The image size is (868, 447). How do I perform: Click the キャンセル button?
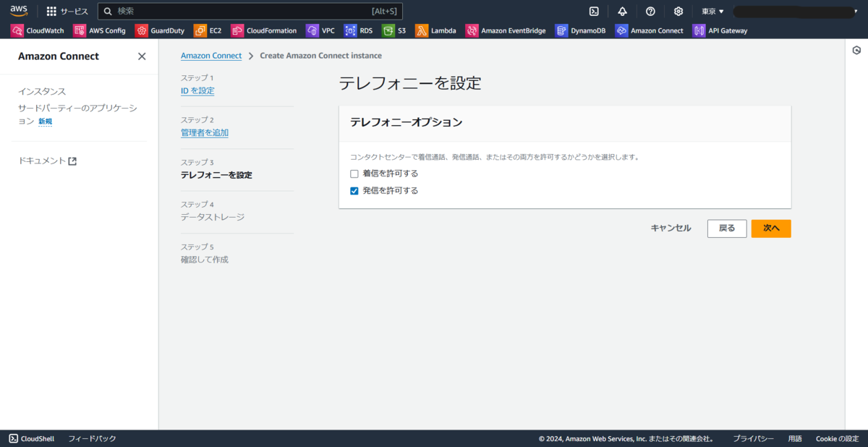671,228
